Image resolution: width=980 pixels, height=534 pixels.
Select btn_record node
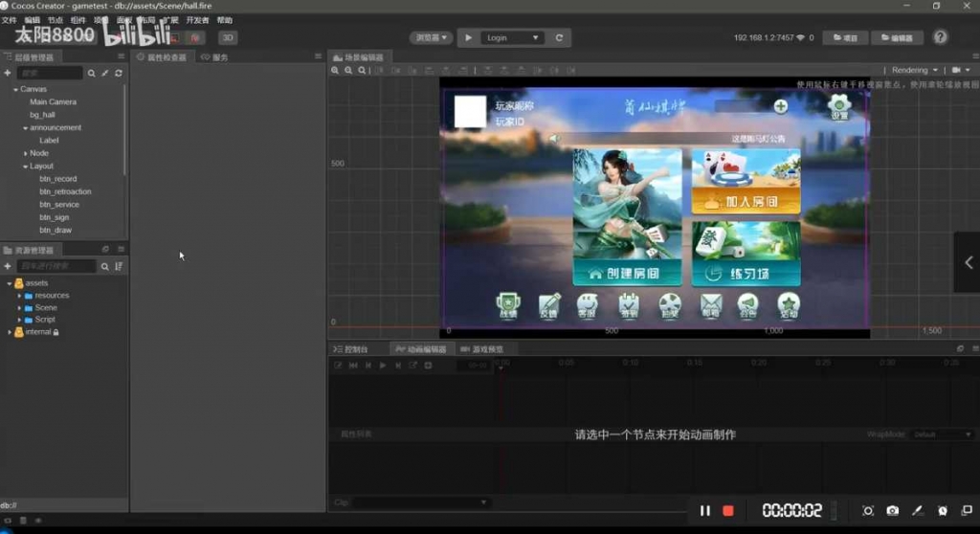[58, 179]
